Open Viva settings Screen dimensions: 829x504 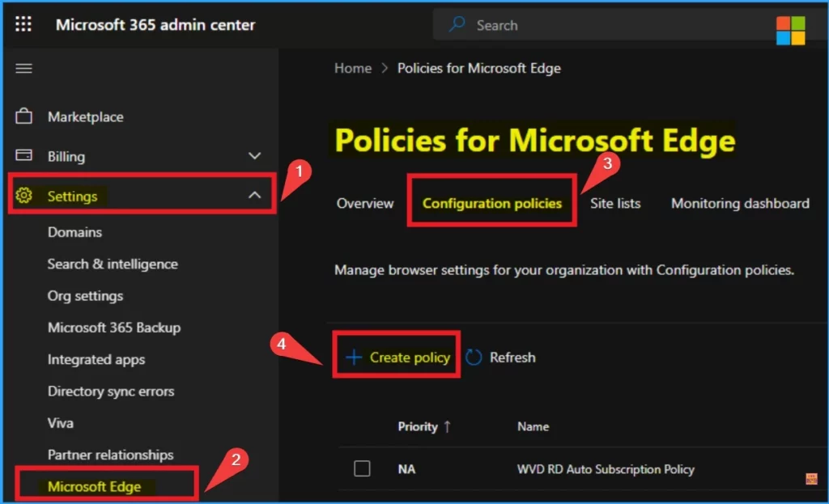60,423
